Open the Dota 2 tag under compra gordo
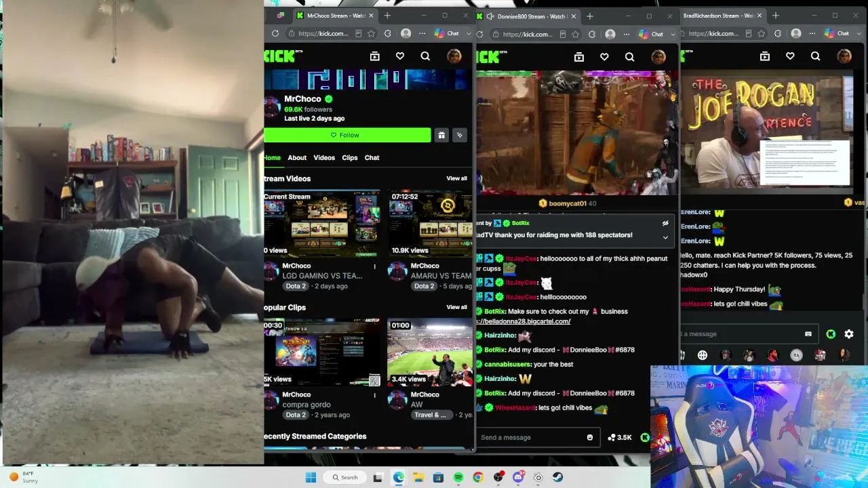The width and height of the screenshot is (868, 488). [296, 415]
